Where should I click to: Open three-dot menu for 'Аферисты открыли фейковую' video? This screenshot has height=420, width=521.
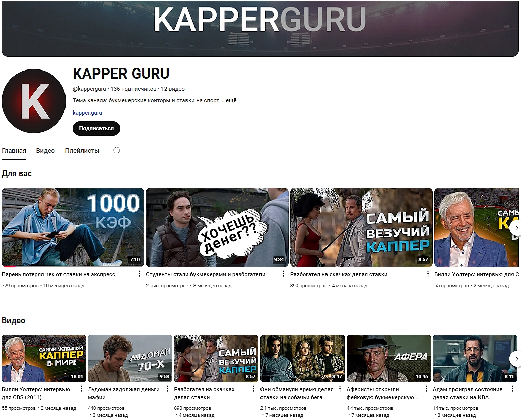point(427,389)
